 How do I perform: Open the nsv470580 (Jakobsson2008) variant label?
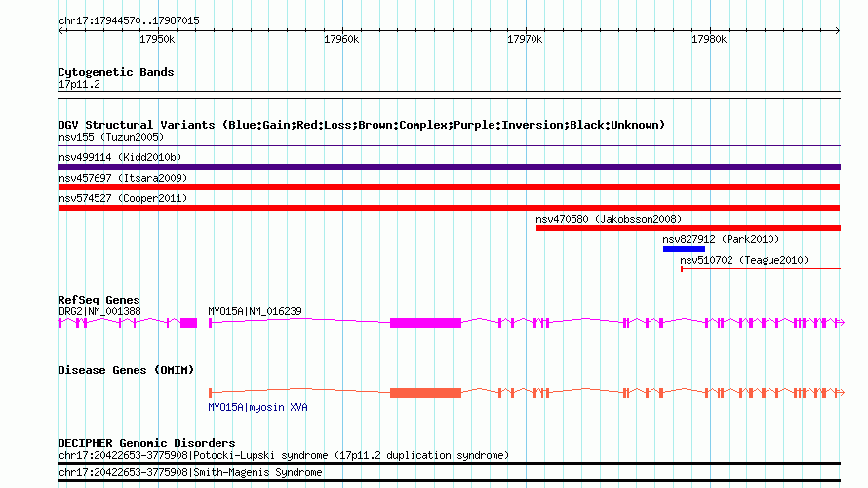(609, 219)
